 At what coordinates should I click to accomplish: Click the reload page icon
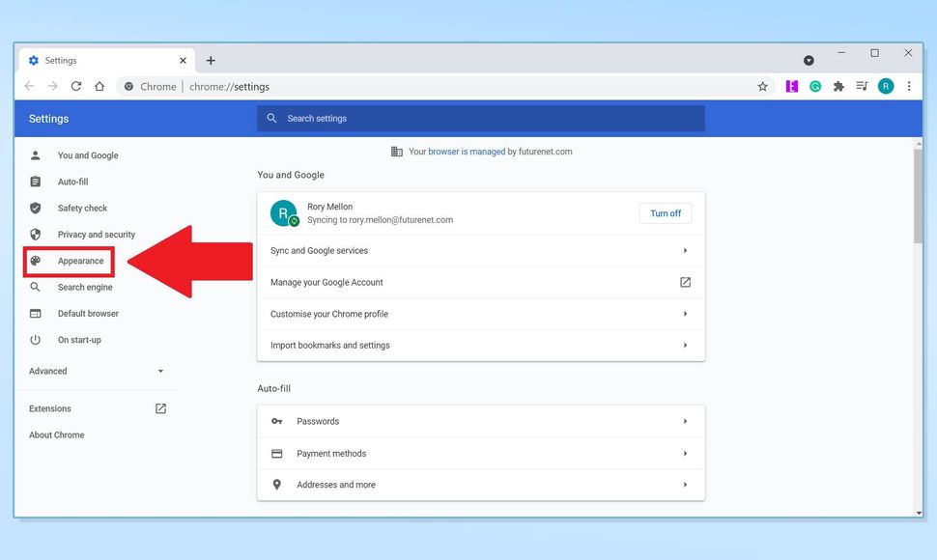click(76, 86)
